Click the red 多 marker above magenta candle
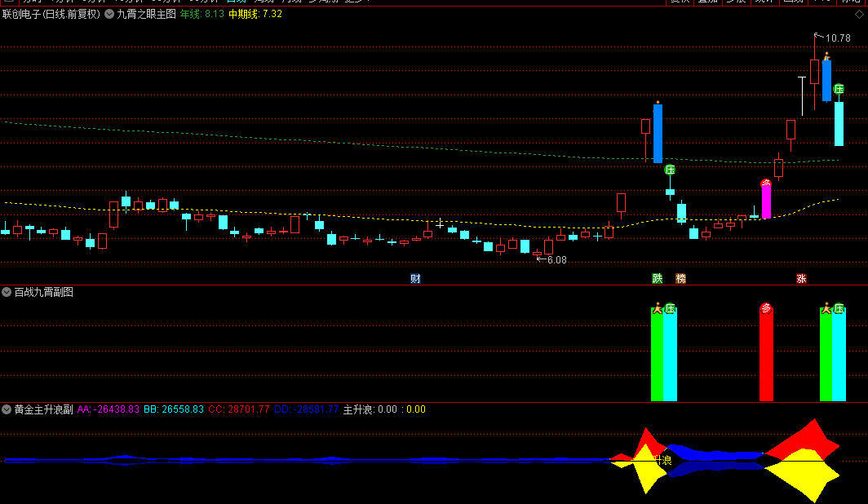 (765, 183)
